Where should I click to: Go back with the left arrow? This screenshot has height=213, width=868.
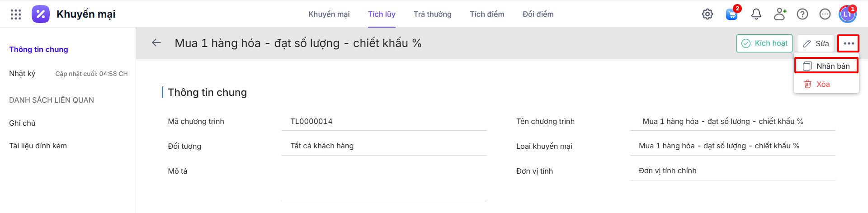click(156, 43)
